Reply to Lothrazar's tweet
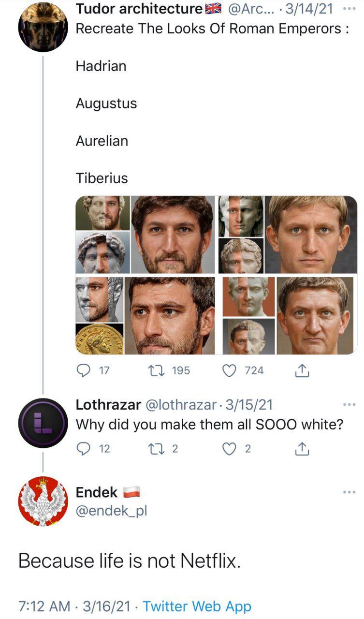This screenshot has width=364, height=619. [83, 449]
